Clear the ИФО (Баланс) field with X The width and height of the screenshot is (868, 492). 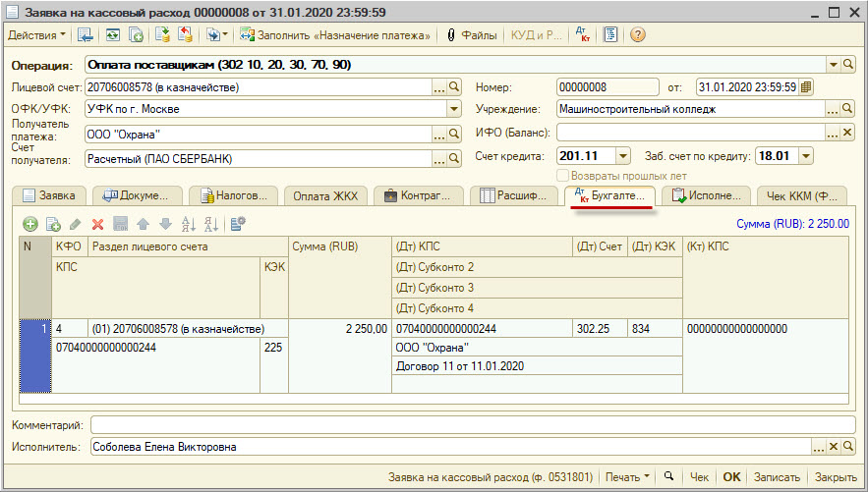pyautogui.click(x=848, y=133)
